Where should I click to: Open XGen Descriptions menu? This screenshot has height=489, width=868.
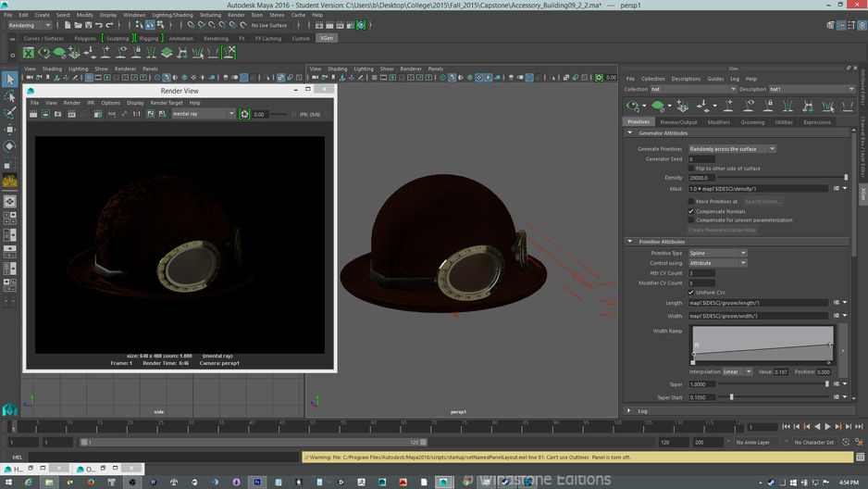(x=686, y=80)
